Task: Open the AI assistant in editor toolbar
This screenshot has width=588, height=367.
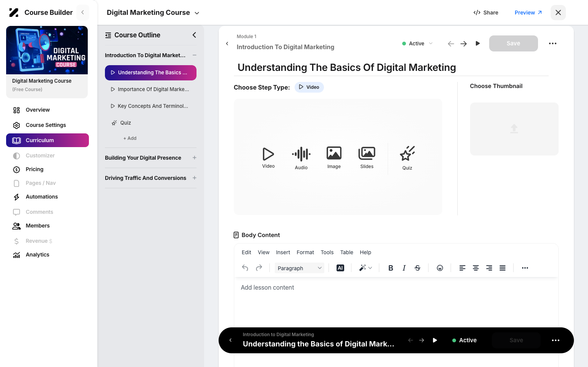Action: (340, 268)
